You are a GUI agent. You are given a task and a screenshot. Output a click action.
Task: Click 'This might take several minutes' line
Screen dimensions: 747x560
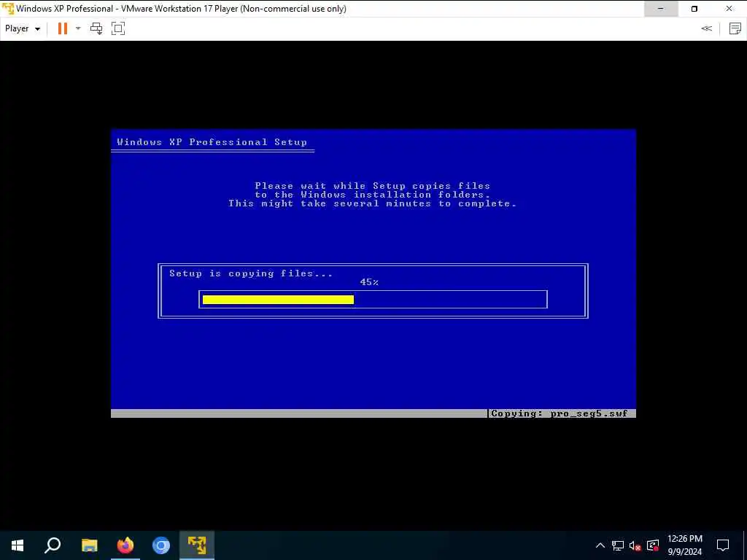373,203
